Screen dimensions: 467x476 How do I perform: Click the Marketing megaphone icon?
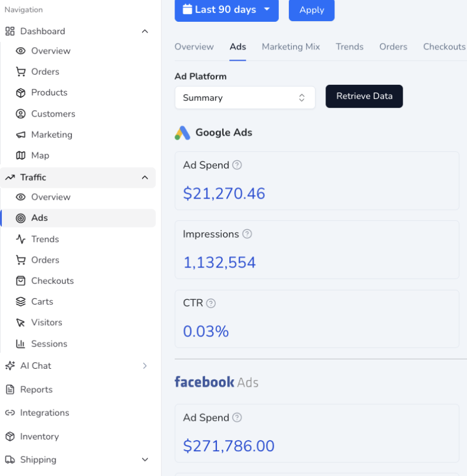(21, 134)
